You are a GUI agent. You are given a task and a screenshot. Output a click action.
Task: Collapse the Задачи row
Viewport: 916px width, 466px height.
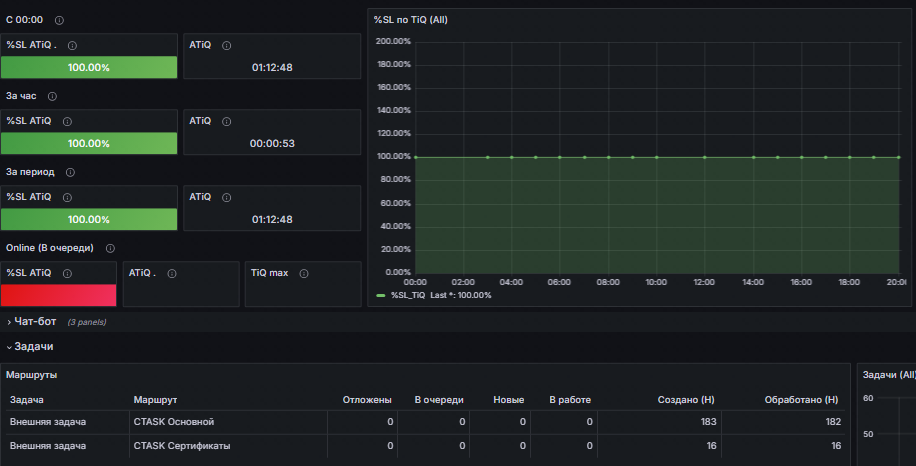[x=33, y=346]
